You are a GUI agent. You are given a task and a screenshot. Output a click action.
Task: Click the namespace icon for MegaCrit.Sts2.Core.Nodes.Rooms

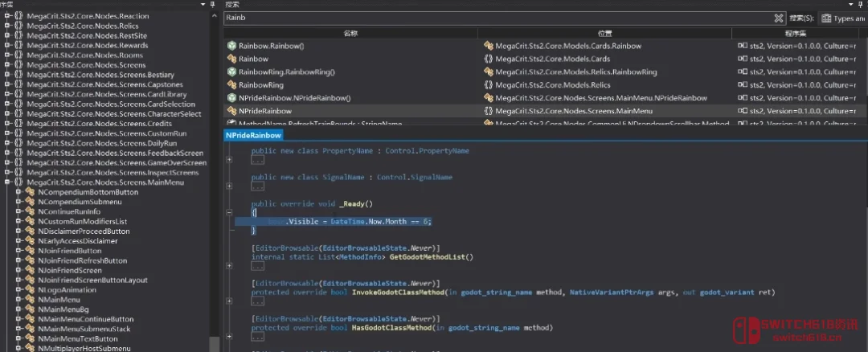[x=18, y=55]
